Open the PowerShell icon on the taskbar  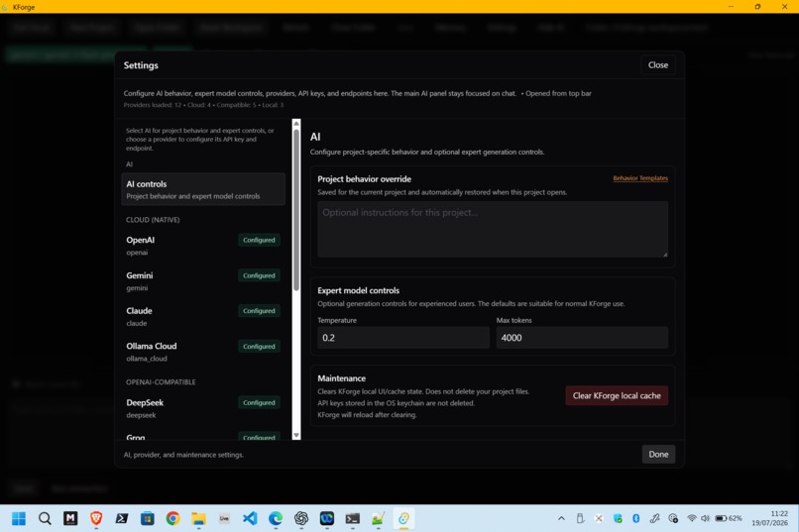pos(122,518)
